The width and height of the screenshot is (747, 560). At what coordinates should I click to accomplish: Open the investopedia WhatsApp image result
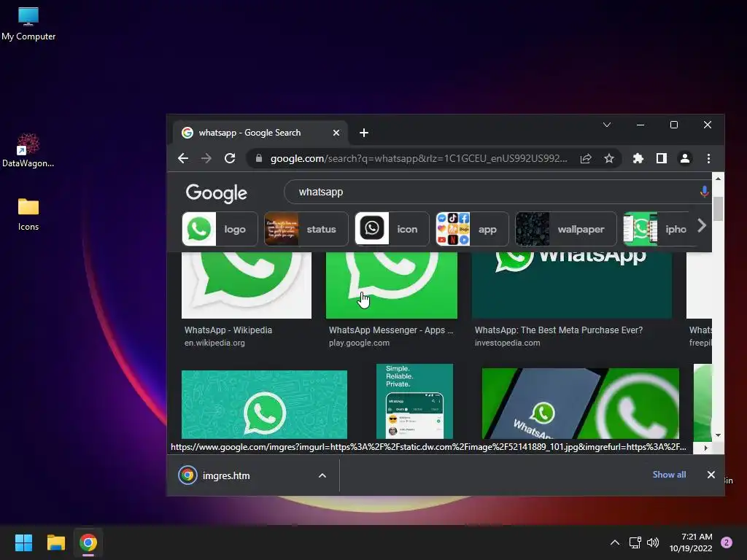572,285
